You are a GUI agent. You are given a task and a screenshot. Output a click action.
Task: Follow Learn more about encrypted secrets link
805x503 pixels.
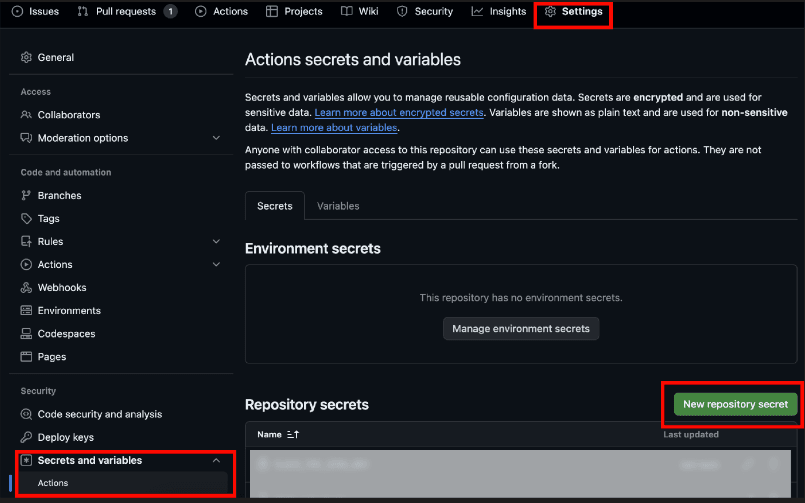point(399,112)
